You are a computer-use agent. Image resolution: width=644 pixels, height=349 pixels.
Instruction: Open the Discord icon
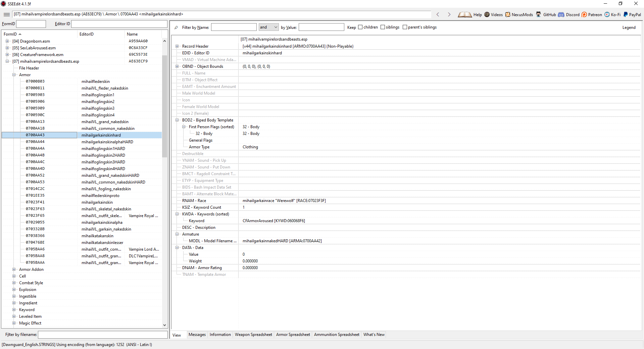(561, 14)
